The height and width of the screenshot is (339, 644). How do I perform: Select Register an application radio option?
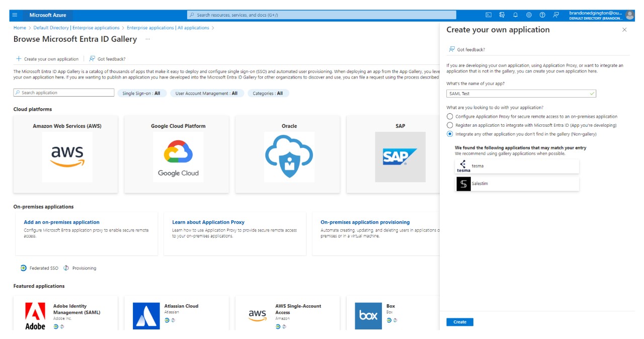[450, 125]
